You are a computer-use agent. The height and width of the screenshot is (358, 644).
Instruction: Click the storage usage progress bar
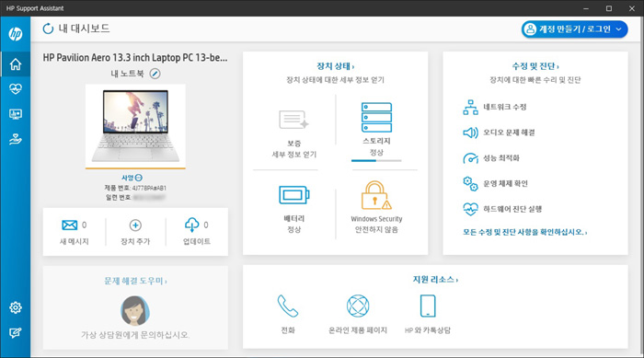[376, 161]
